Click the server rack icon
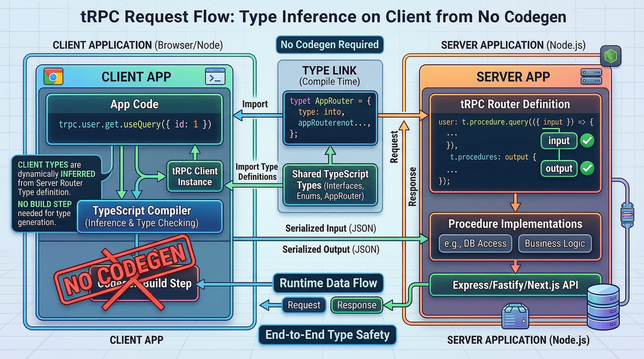The width and height of the screenshot is (644, 359). click(x=591, y=77)
